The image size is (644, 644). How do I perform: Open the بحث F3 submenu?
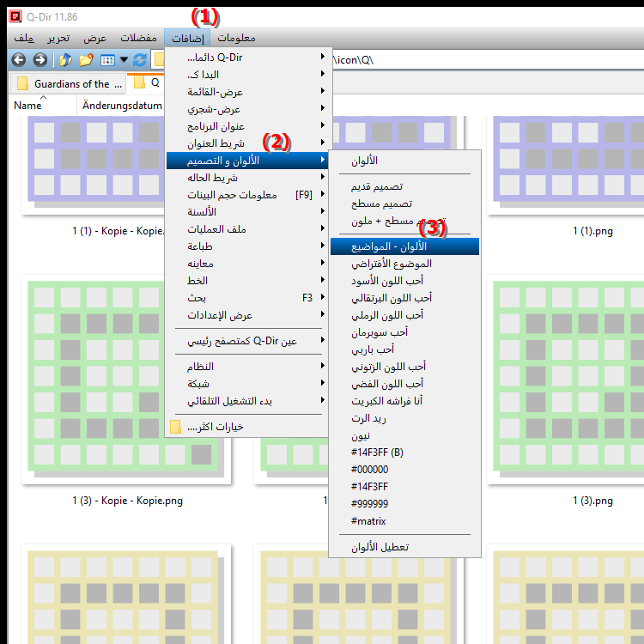pos(246,298)
